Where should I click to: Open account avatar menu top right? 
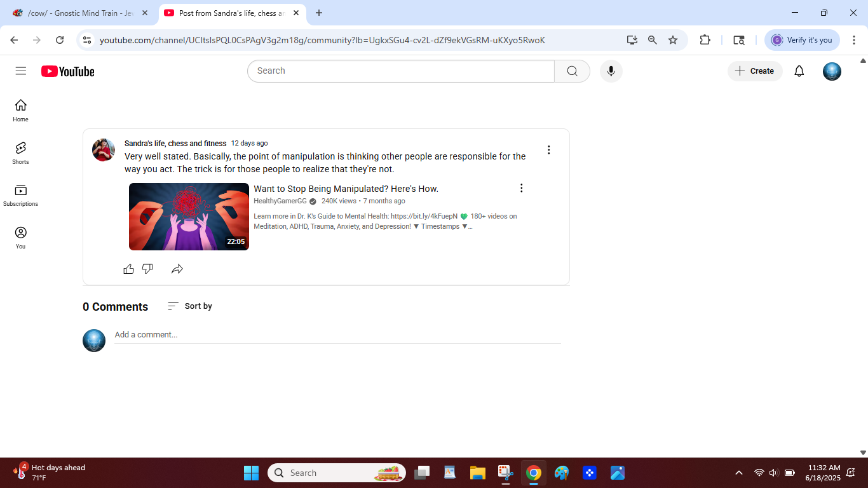(832, 71)
